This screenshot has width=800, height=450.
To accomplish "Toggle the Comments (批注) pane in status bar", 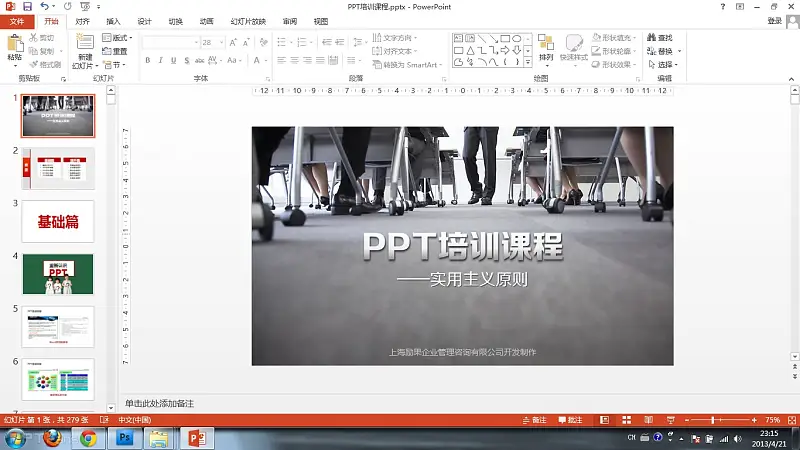I will [569, 420].
